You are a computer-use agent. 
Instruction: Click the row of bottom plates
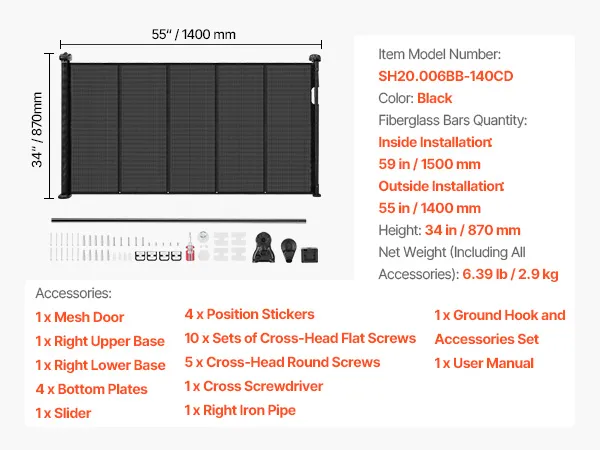click(155, 256)
